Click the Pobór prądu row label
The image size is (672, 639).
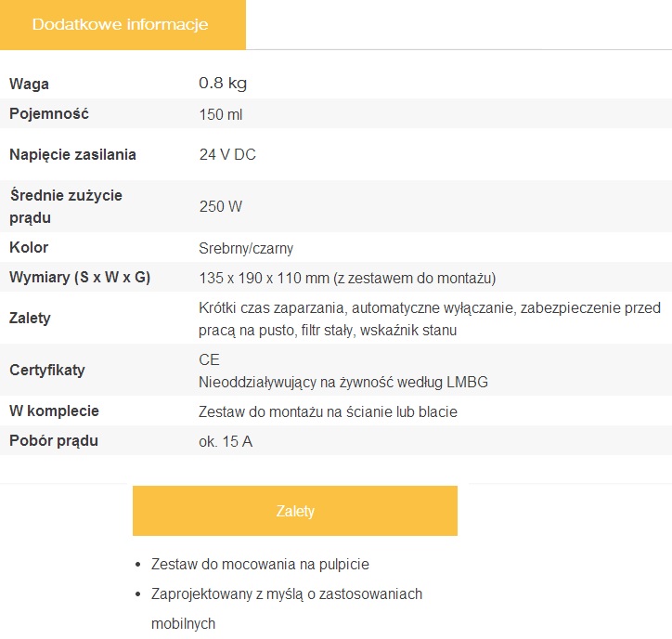point(54,441)
